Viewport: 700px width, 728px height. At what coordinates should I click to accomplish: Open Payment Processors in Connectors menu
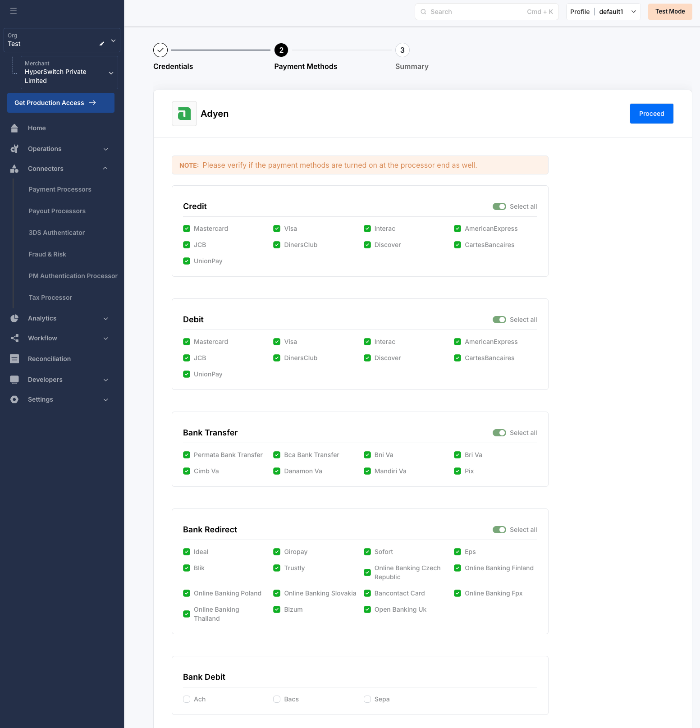coord(60,189)
